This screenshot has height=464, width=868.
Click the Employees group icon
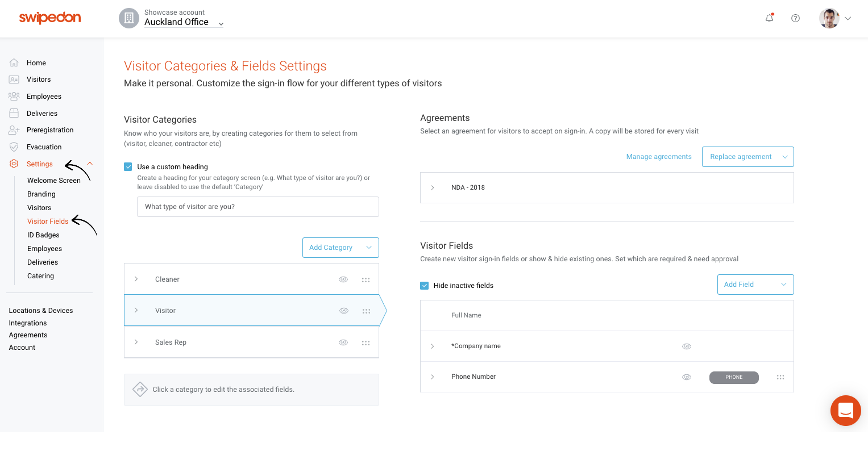14,97
